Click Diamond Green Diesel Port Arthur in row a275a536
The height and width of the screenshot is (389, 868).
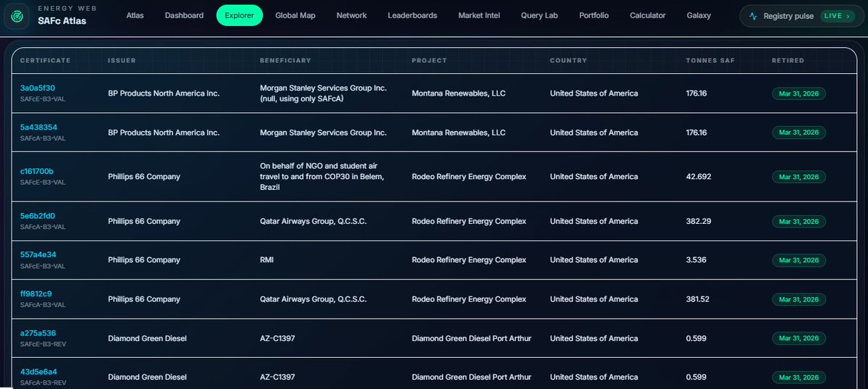point(471,338)
